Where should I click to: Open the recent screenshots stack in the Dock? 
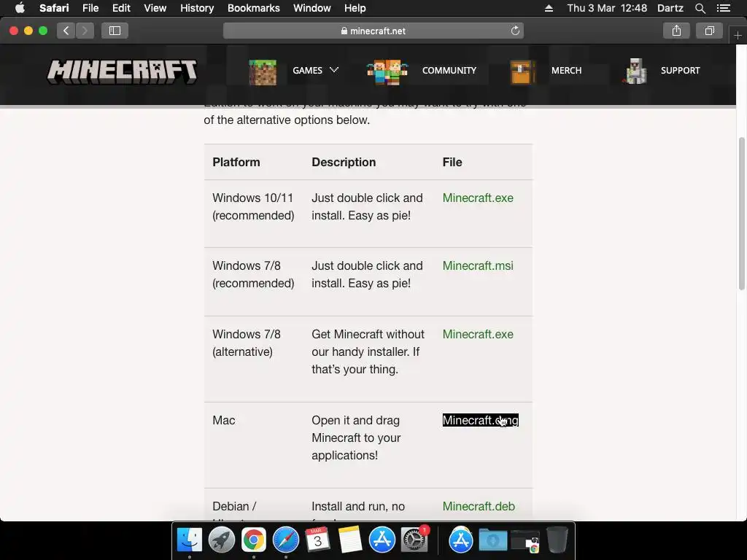tap(525, 540)
